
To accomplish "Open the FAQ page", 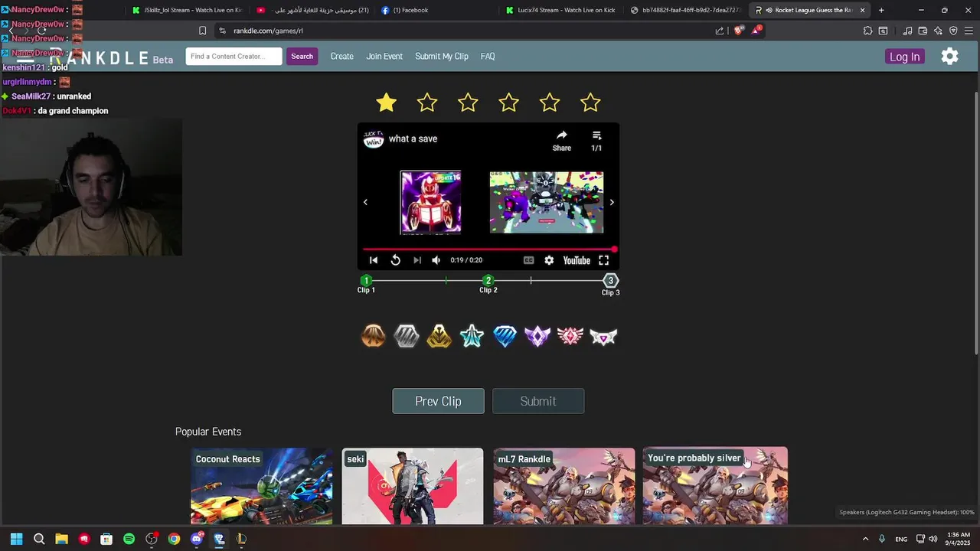I will click(488, 56).
